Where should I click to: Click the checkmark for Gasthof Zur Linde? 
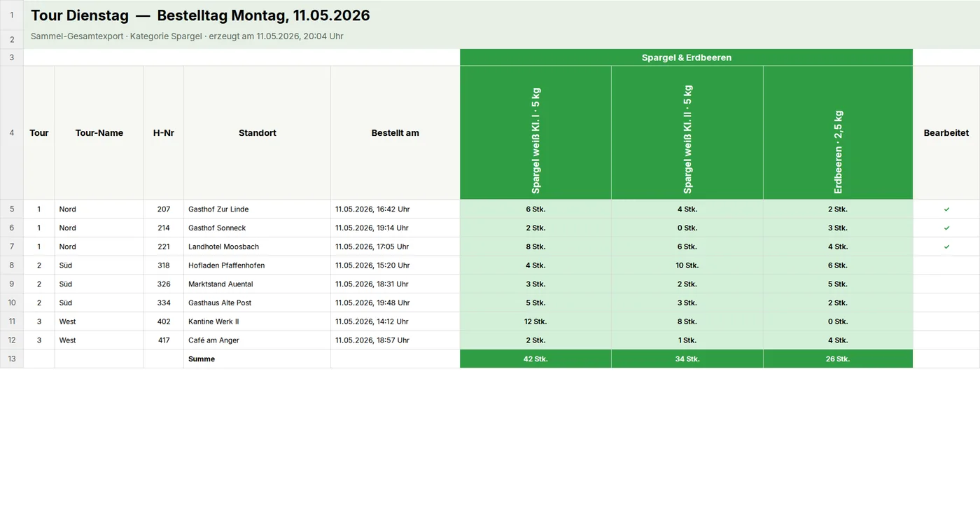coord(946,209)
